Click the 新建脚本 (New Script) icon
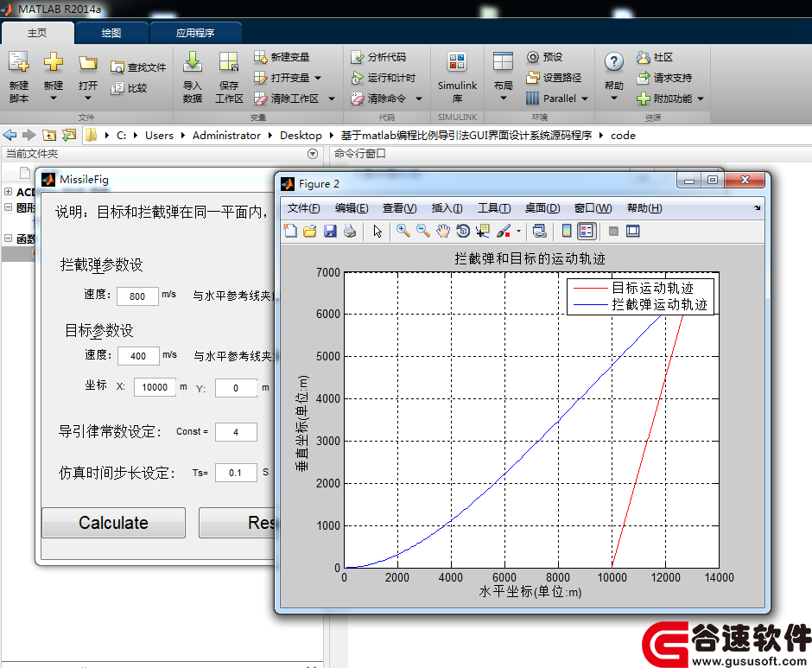812x668 pixels. (19, 62)
